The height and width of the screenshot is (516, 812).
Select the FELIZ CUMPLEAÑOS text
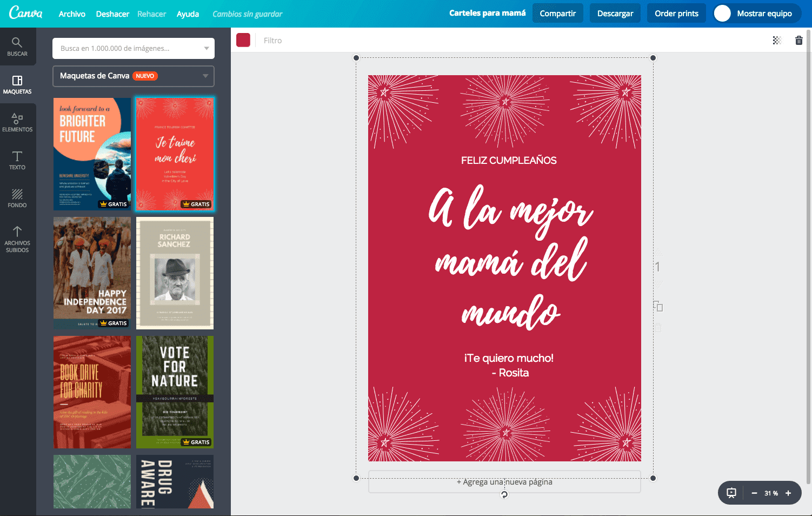pyautogui.click(x=509, y=160)
